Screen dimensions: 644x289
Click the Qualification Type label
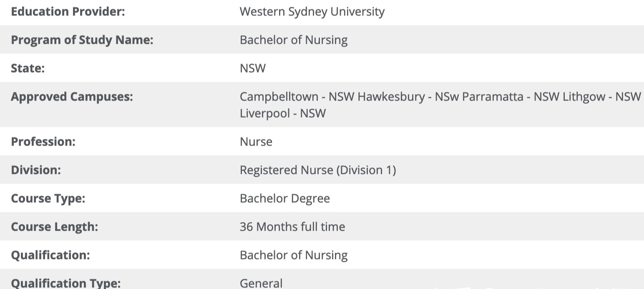[x=65, y=284]
